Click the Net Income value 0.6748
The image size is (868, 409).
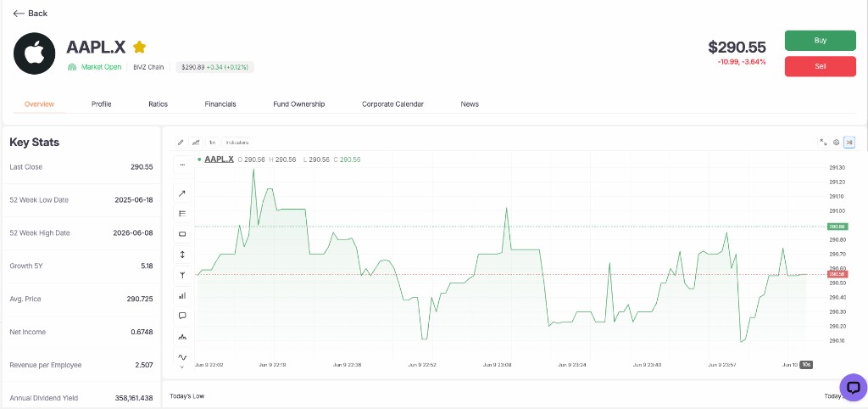142,332
